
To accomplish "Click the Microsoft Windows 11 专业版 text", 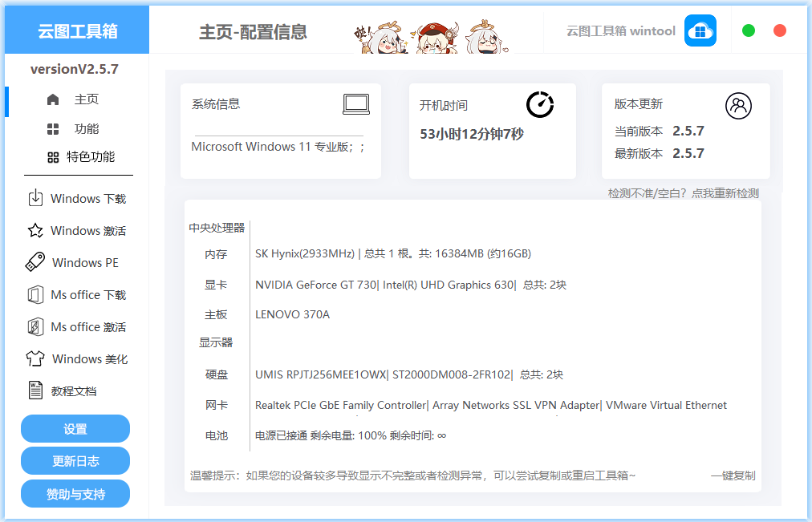I will [278, 147].
